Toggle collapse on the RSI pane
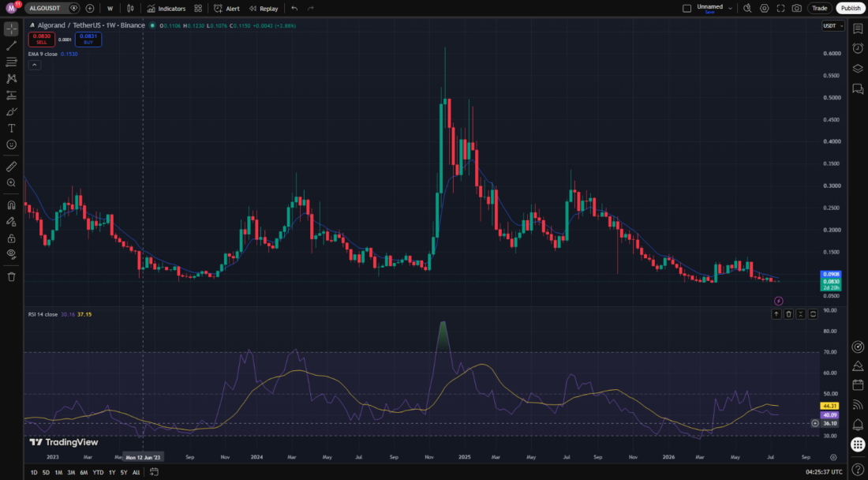868x480 pixels. tap(801, 314)
